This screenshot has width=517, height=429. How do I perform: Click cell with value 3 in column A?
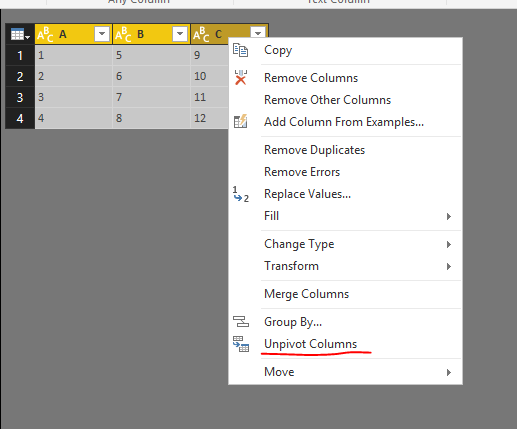(74, 97)
